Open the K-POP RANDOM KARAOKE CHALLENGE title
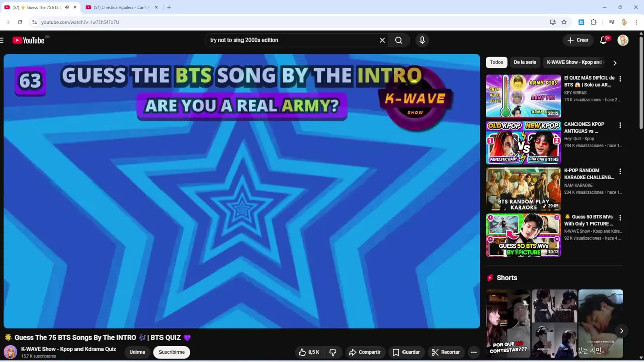 pyautogui.click(x=589, y=174)
